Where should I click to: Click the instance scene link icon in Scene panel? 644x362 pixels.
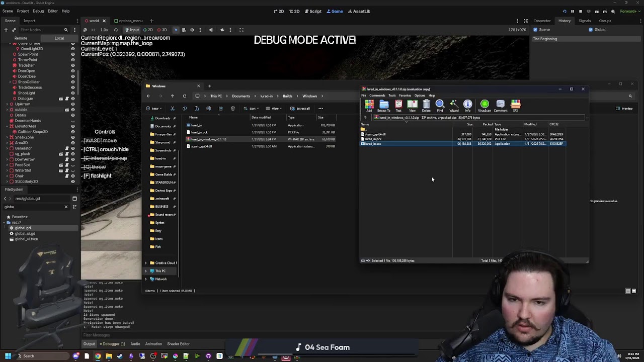click(14, 30)
